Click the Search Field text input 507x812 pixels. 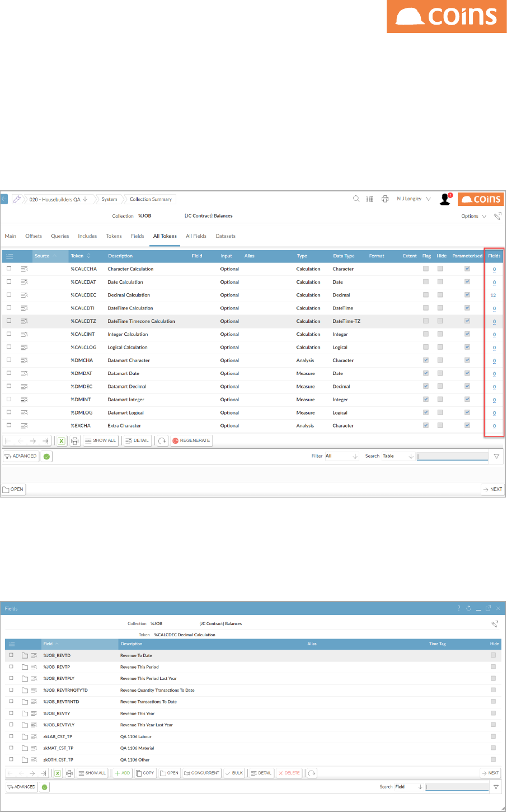click(x=457, y=787)
